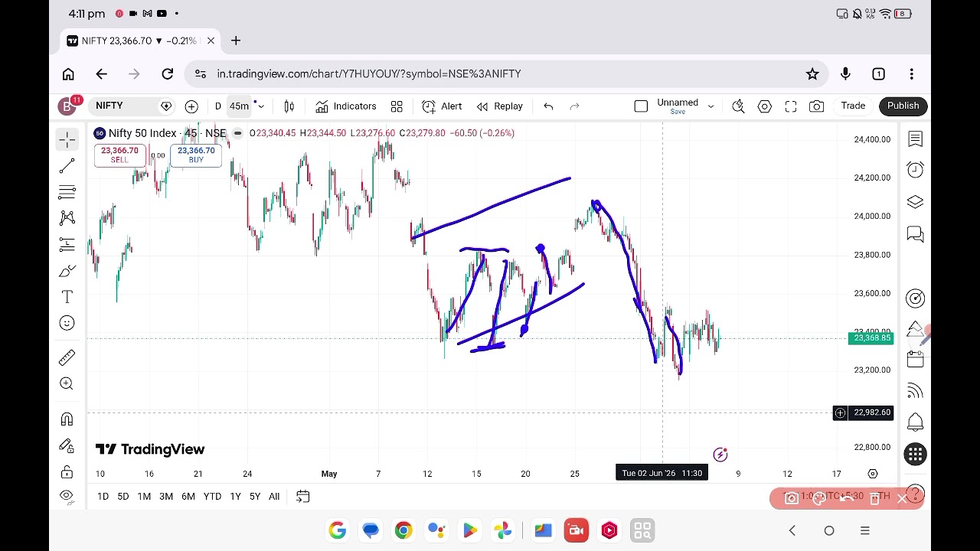Open the watchlist panel
Image resolution: width=980 pixels, height=551 pixels.
click(915, 139)
